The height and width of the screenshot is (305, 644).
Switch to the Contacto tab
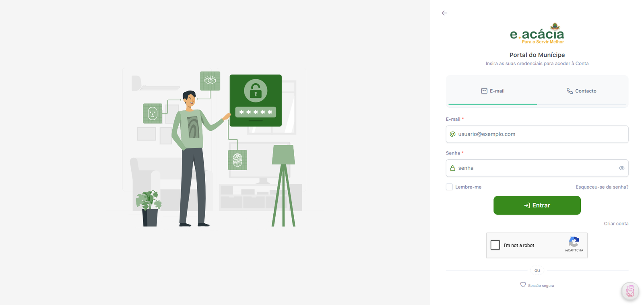[581, 91]
